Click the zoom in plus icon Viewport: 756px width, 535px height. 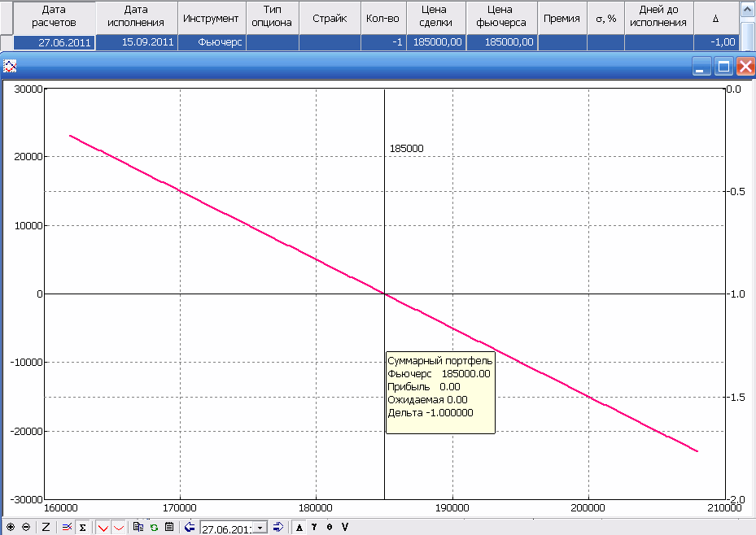coord(11,527)
